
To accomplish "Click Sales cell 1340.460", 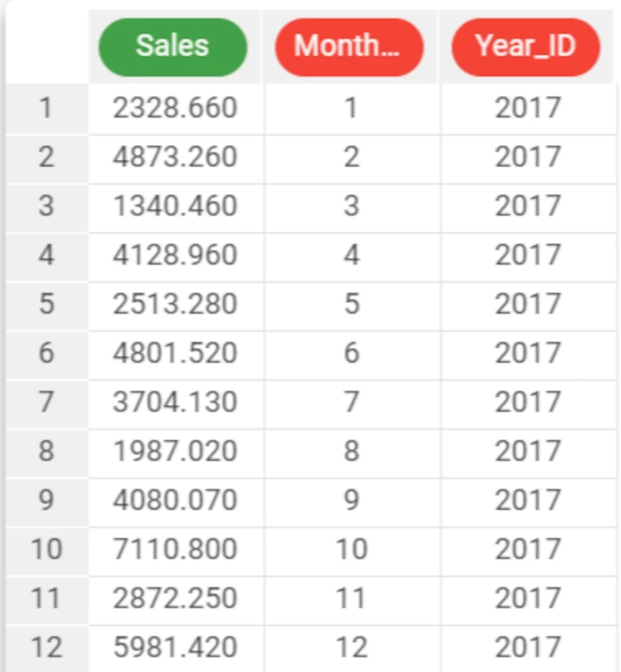I will pyautogui.click(x=176, y=206).
